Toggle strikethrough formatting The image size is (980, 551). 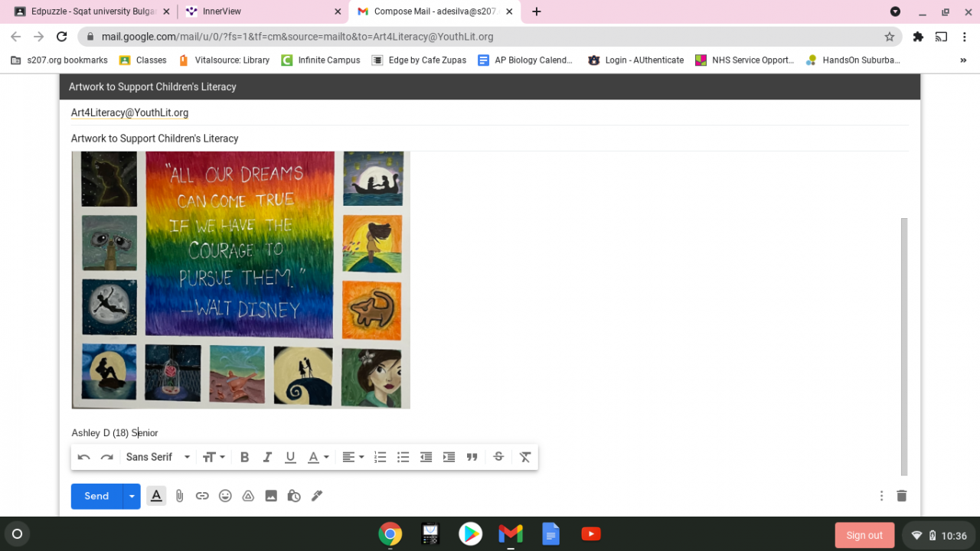click(x=498, y=457)
